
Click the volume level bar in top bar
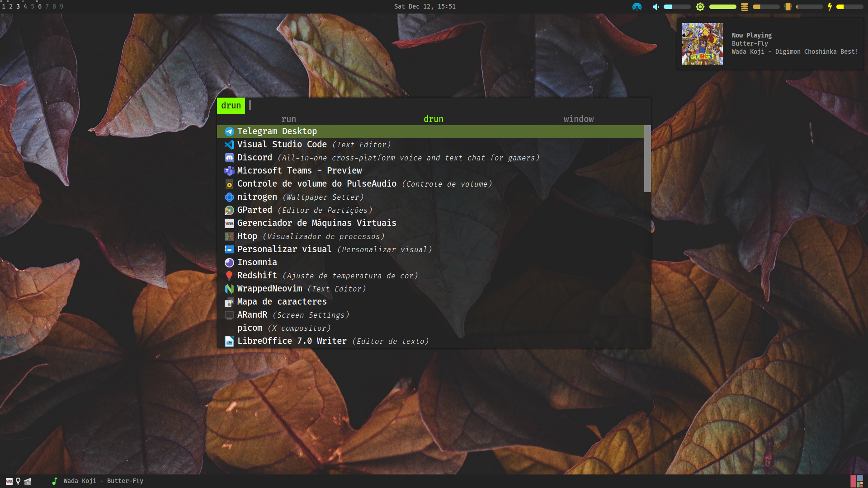tap(677, 7)
